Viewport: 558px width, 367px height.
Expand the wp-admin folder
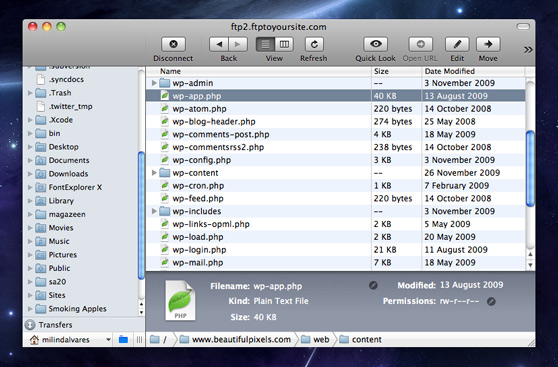(x=154, y=83)
